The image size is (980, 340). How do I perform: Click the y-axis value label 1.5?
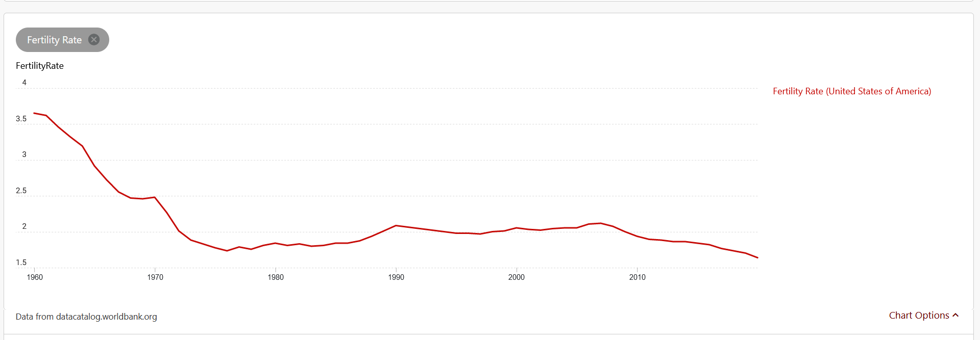pyautogui.click(x=21, y=263)
